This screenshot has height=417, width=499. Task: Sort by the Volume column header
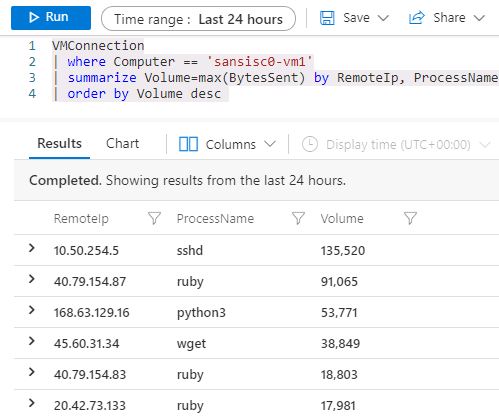[x=342, y=219]
